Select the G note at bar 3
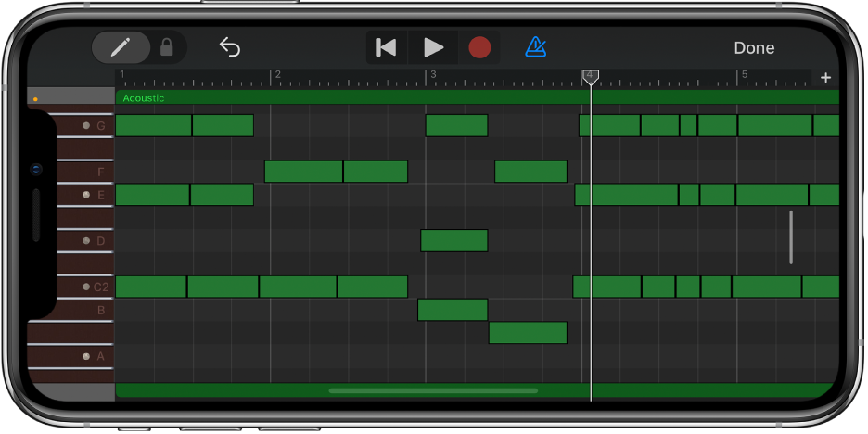This screenshot has height=434, width=868. tap(456, 126)
